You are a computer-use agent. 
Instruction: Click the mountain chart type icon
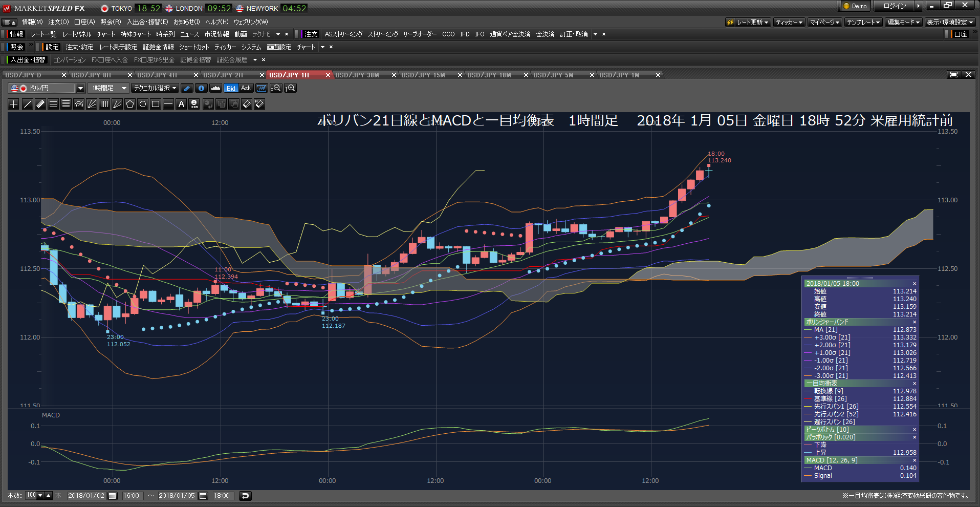[216, 88]
